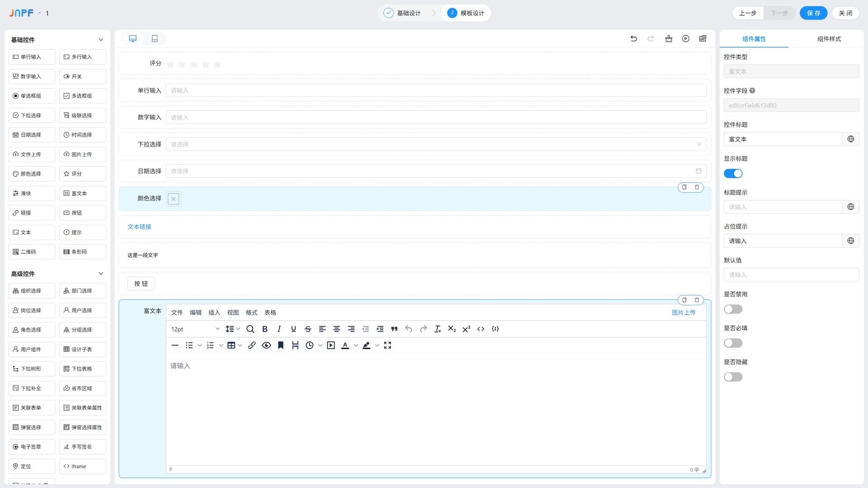This screenshot has height=488, width=868.
Task: Toggle the 显示标题 switch
Action: tap(733, 173)
